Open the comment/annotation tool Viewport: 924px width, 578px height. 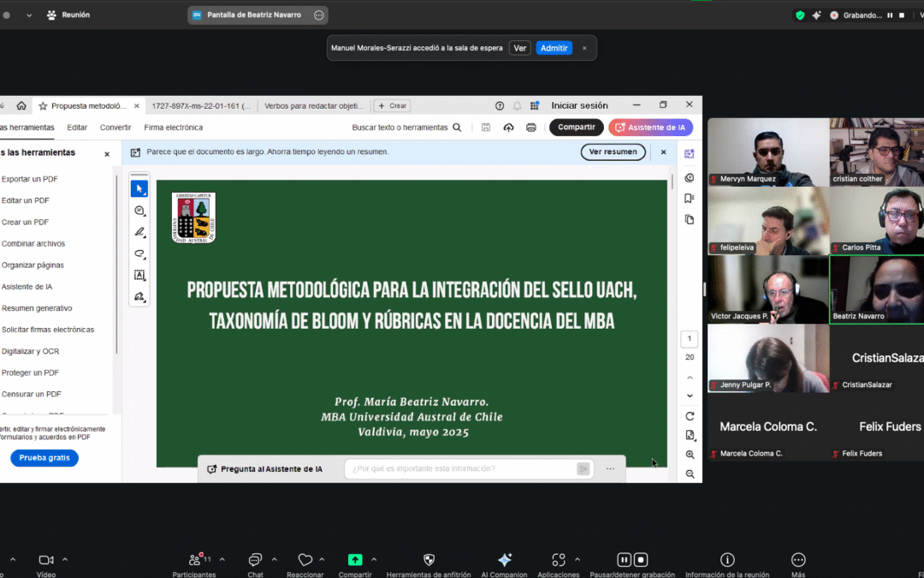click(x=139, y=211)
